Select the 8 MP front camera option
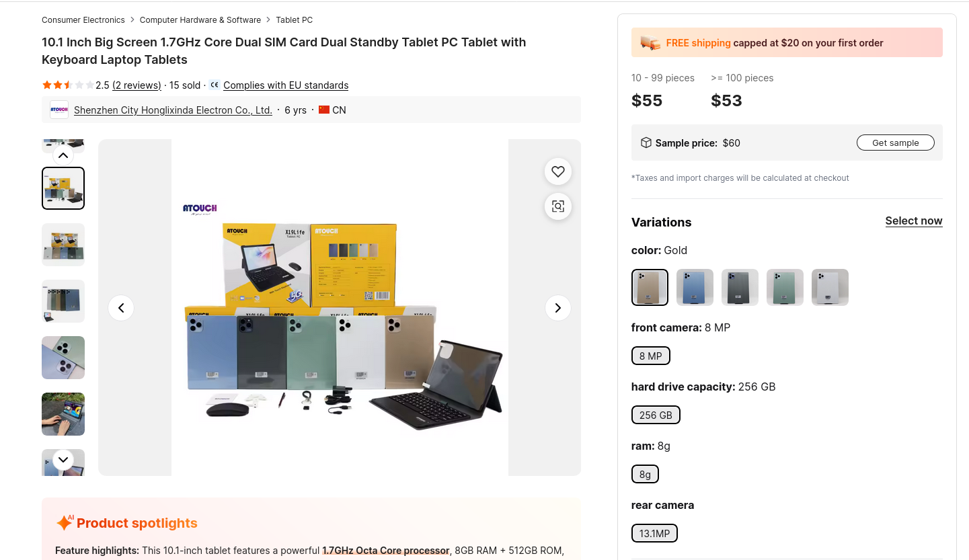The image size is (969, 560). pyautogui.click(x=650, y=356)
